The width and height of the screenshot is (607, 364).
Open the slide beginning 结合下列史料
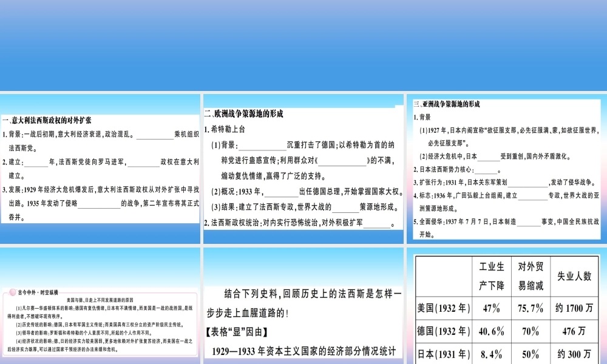[x=303, y=306]
